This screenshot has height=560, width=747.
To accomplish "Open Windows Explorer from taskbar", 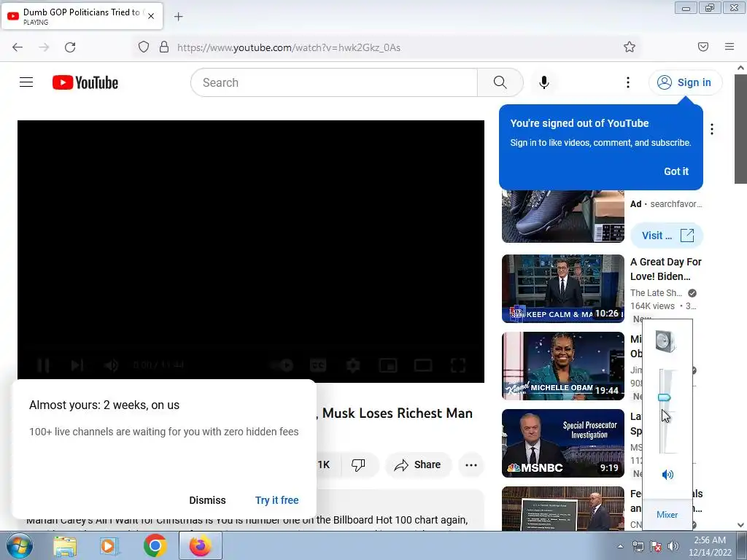I will point(65,545).
